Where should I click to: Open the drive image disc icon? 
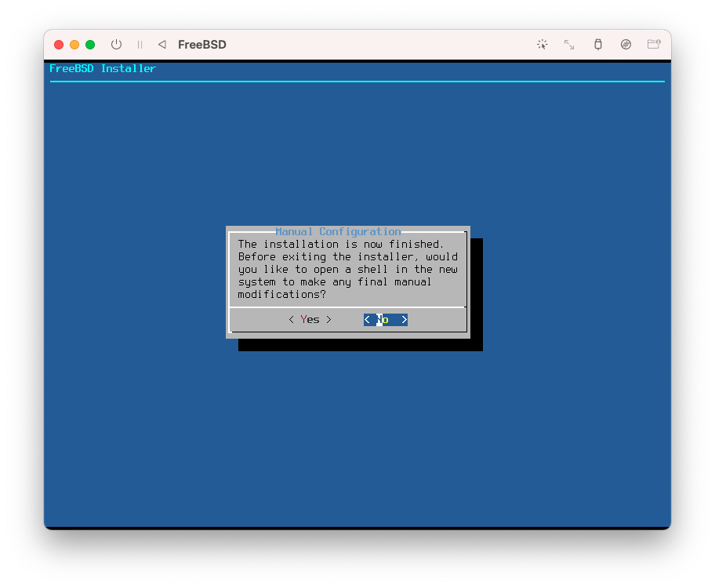tap(626, 44)
